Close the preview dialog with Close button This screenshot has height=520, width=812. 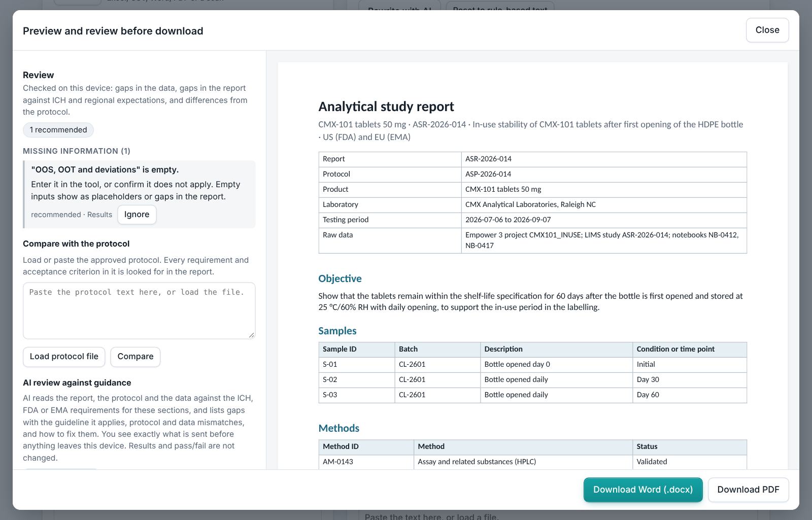(767, 30)
